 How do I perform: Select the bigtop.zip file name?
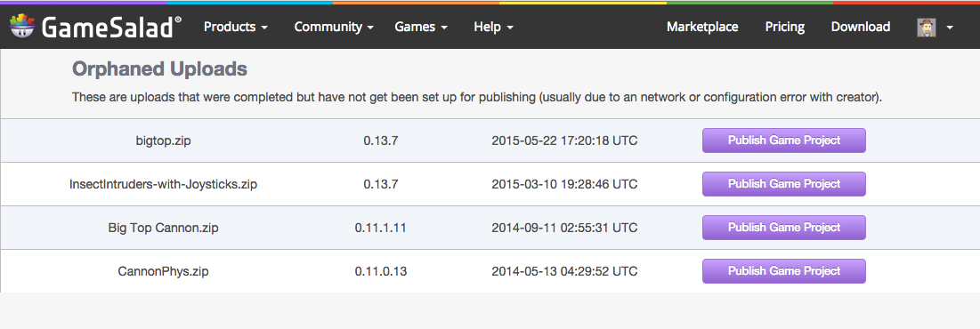pos(163,141)
